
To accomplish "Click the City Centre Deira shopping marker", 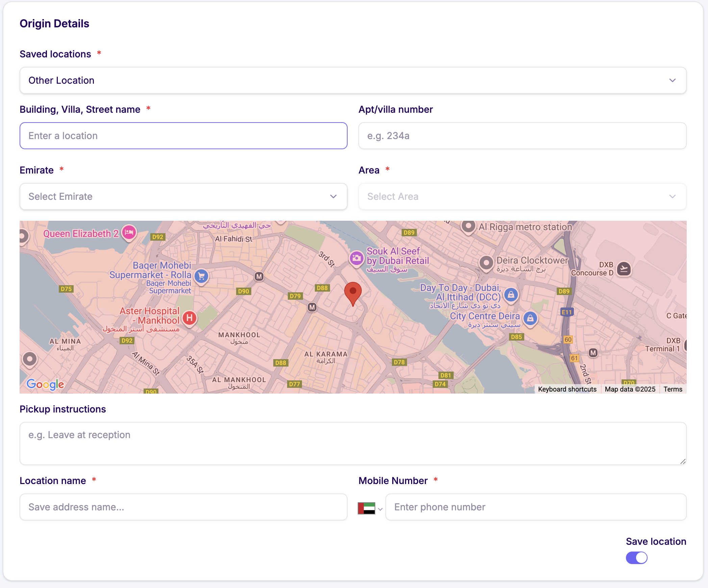I will pyautogui.click(x=530, y=318).
